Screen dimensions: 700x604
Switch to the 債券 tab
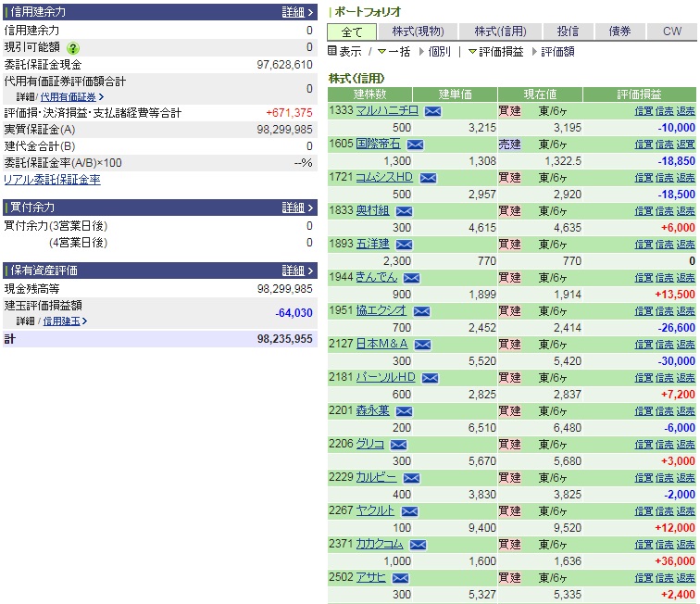pyautogui.click(x=619, y=31)
